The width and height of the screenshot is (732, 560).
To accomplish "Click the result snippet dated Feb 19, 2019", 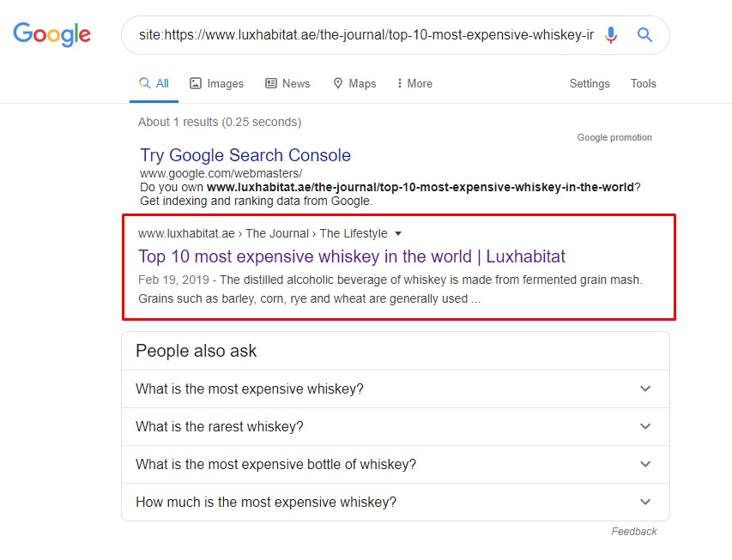I will [x=390, y=289].
